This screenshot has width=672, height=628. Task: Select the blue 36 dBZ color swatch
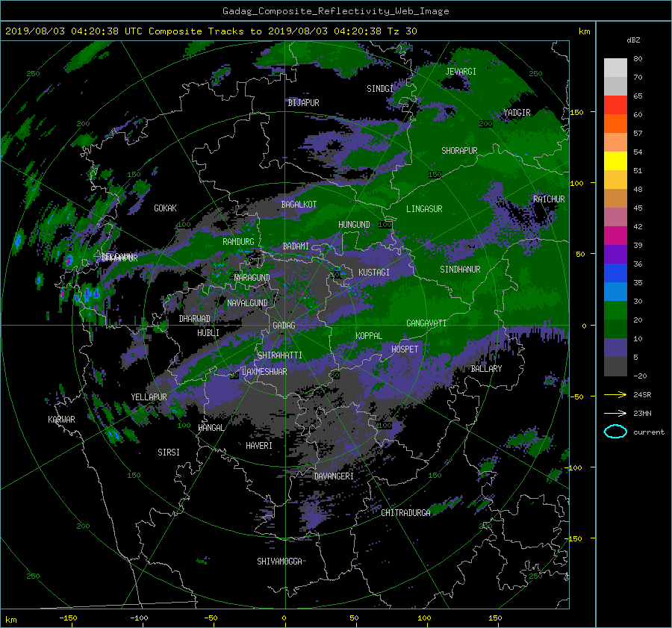click(615, 273)
